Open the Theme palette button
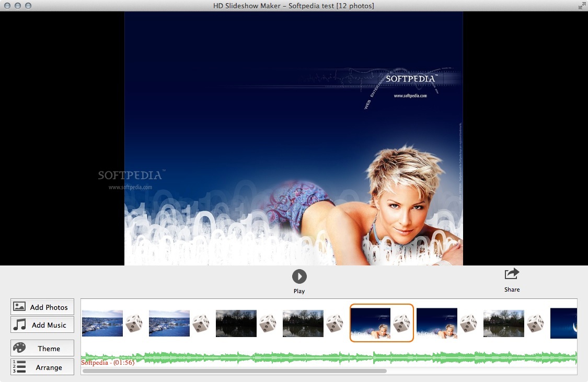The image size is (588, 382). 42,348
